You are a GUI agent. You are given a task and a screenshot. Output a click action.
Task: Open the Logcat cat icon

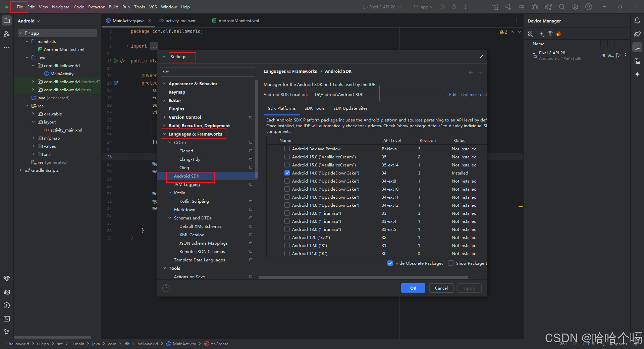point(7,292)
